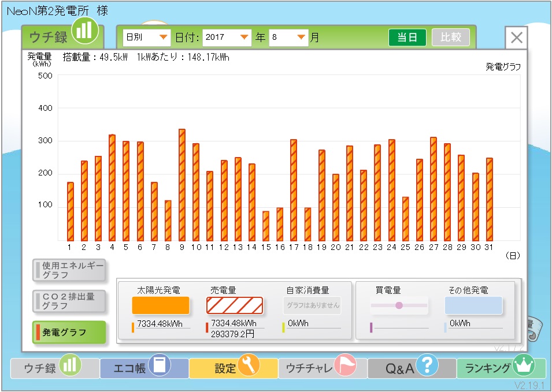The height and width of the screenshot is (392, 552).
Task: Expand the month 8 dropdown
Action: 288,38
